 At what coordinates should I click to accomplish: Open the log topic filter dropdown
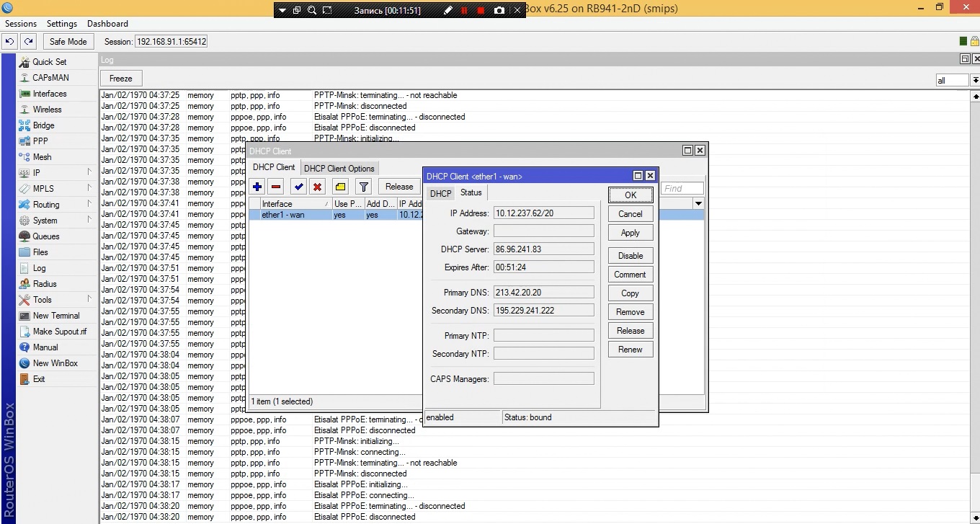(x=975, y=81)
